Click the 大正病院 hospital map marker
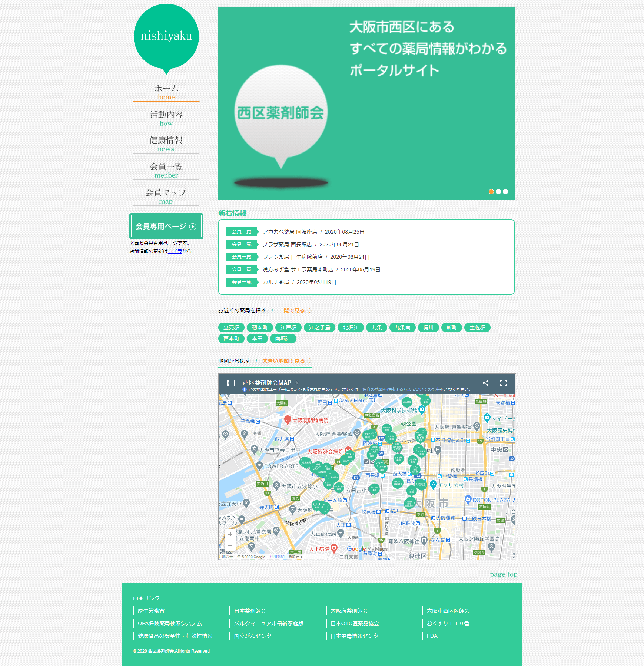Screen dimensions: 644x666 click(334, 548)
